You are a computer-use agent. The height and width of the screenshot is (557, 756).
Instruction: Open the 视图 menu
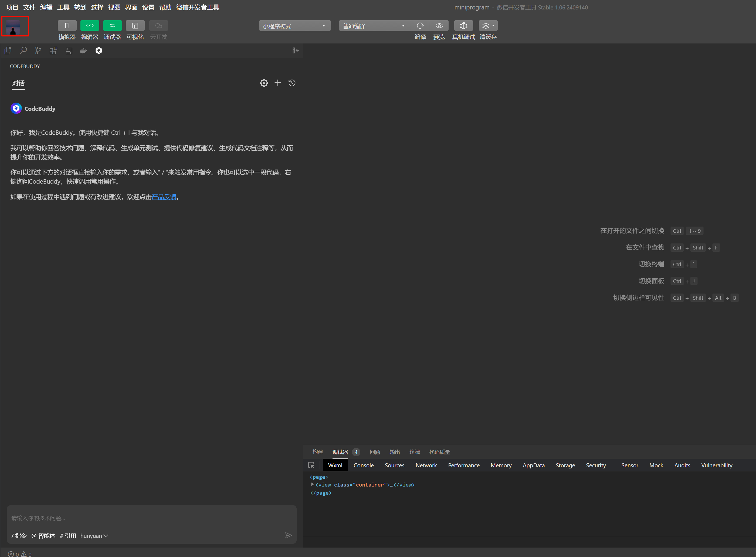[x=114, y=7]
